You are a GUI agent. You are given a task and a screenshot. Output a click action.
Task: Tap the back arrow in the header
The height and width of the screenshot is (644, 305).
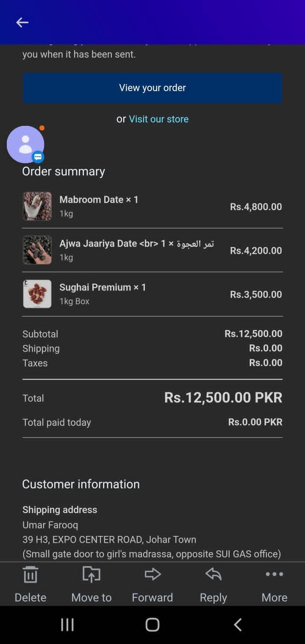(x=22, y=22)
